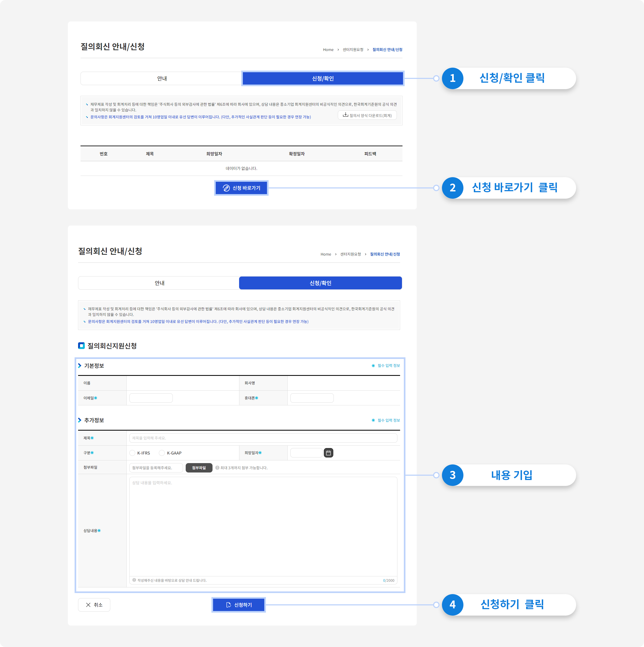Click the download icon for 질의서 양식
Image resolution: width=644 pixels, height=647 pixels.
[x=345, y=115]
